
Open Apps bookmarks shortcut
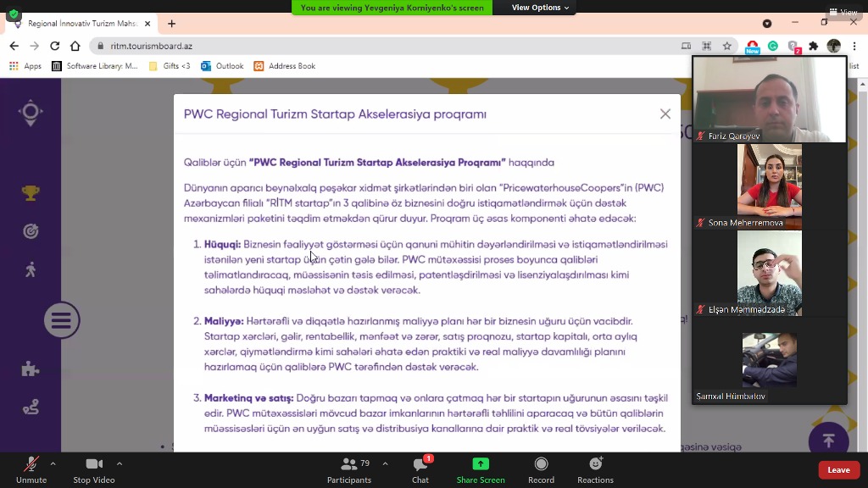25,66
